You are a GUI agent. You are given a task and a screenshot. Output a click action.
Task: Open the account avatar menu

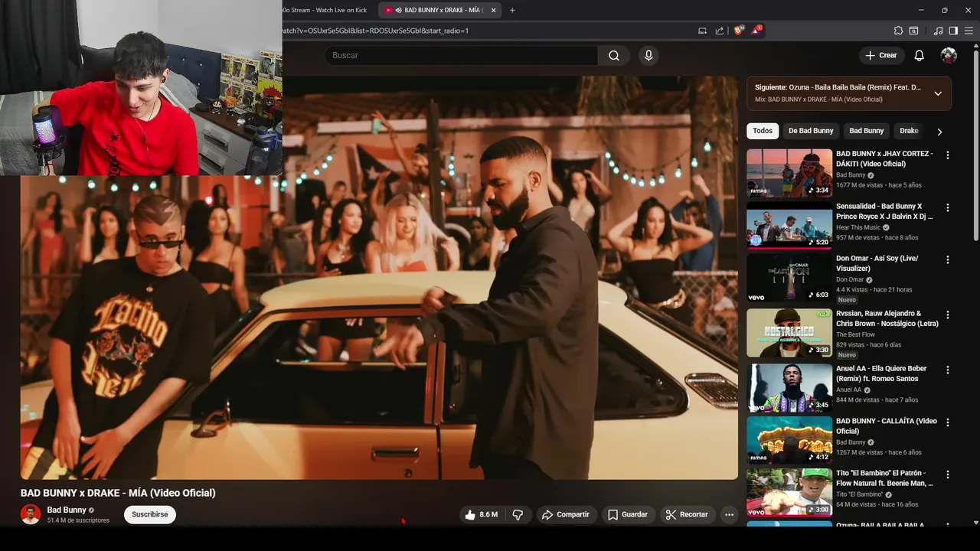click(949, 55)
